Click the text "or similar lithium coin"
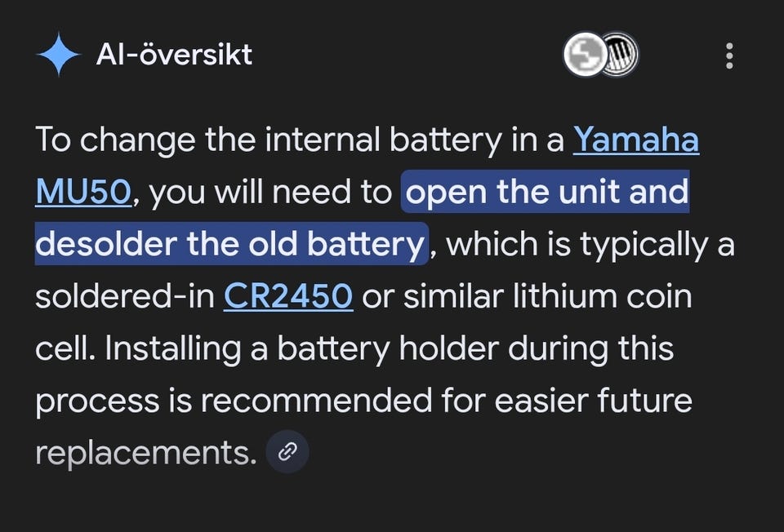This screenshot has height=532, width=784. pyautogui.click(x=527, y=297)
